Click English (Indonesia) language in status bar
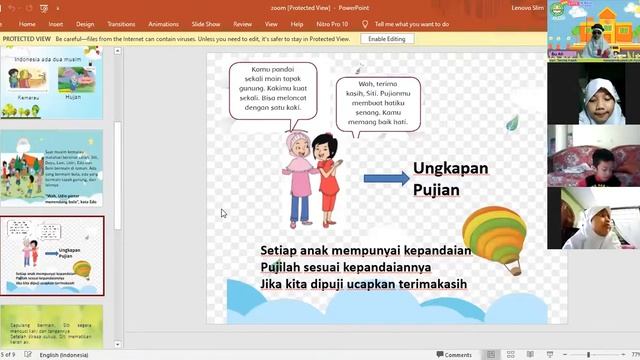The width and height of the screenshot is (640, 360). (x=64, y=355)
